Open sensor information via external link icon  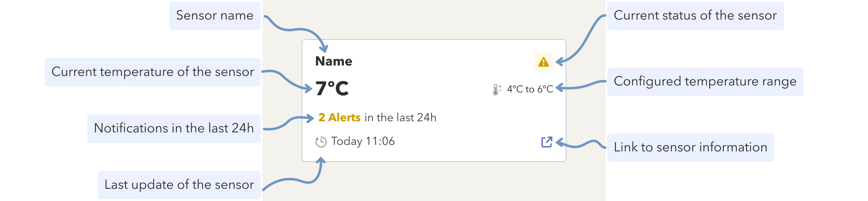(x=546, y=142)
